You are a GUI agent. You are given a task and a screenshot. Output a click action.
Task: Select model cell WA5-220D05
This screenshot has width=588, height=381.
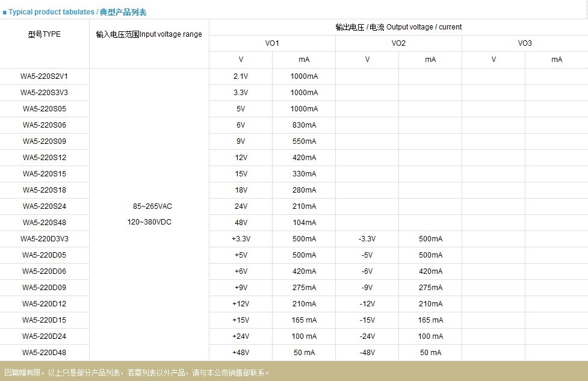pos(45,255)
